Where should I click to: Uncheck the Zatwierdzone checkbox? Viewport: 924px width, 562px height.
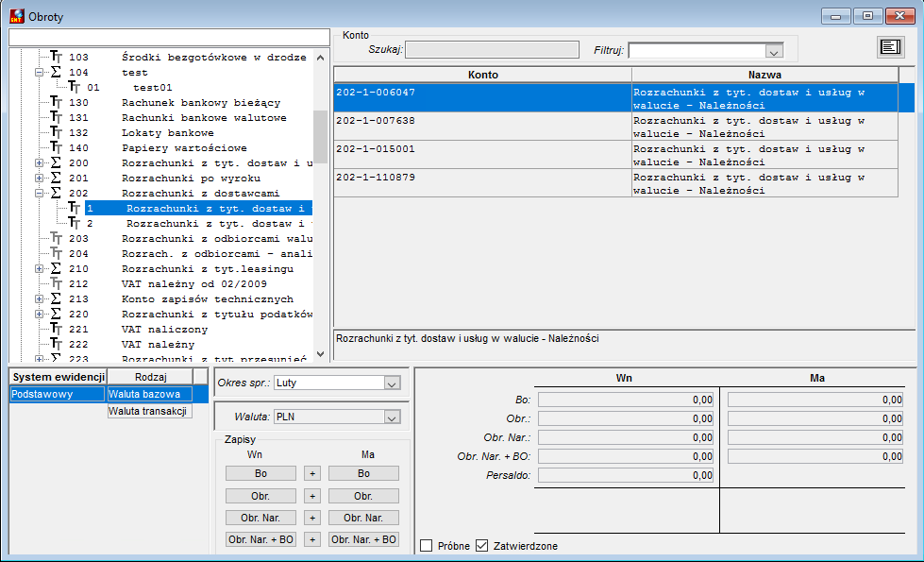[481, 546]
